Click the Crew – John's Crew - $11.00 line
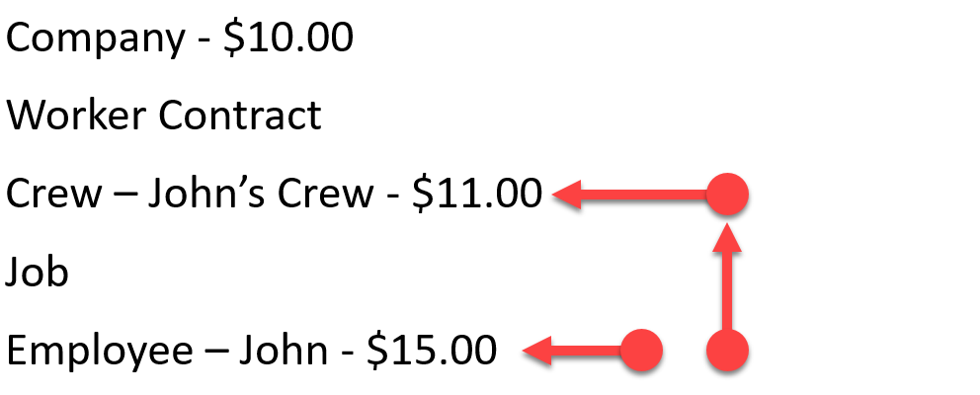Screen dimensions: 980x395 tap(274, 194)
